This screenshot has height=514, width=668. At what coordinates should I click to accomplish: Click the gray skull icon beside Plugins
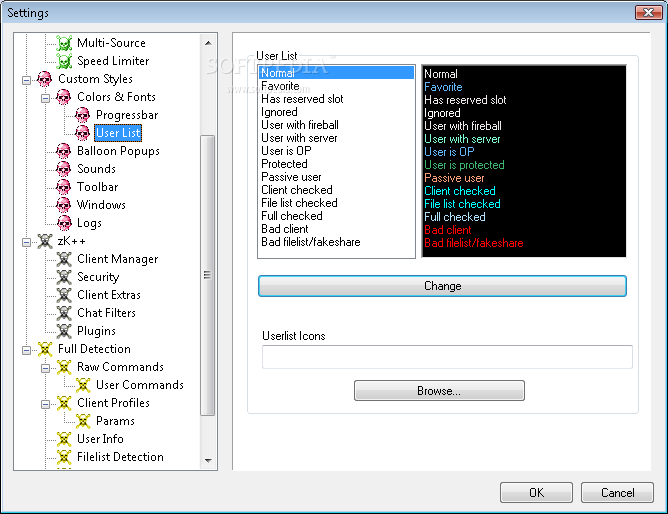tap(64, 331)
